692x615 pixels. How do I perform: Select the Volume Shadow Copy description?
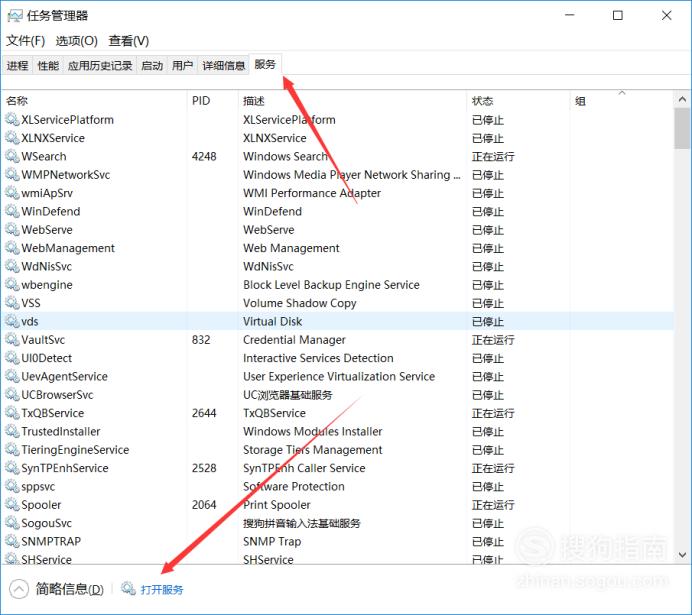pyautogui.click(x=299, y=303)
